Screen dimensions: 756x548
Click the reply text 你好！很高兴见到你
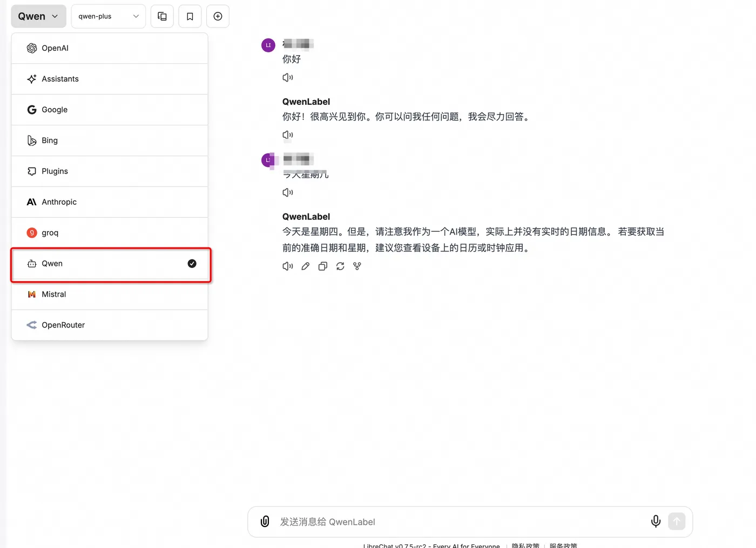pyautogui.click(x=407, y=117)
